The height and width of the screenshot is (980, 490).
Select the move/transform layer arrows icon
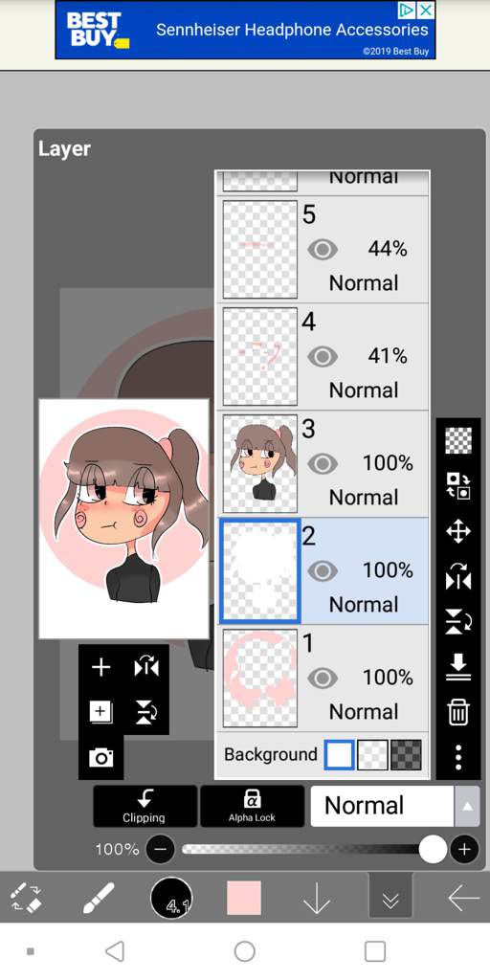[458, 532]
